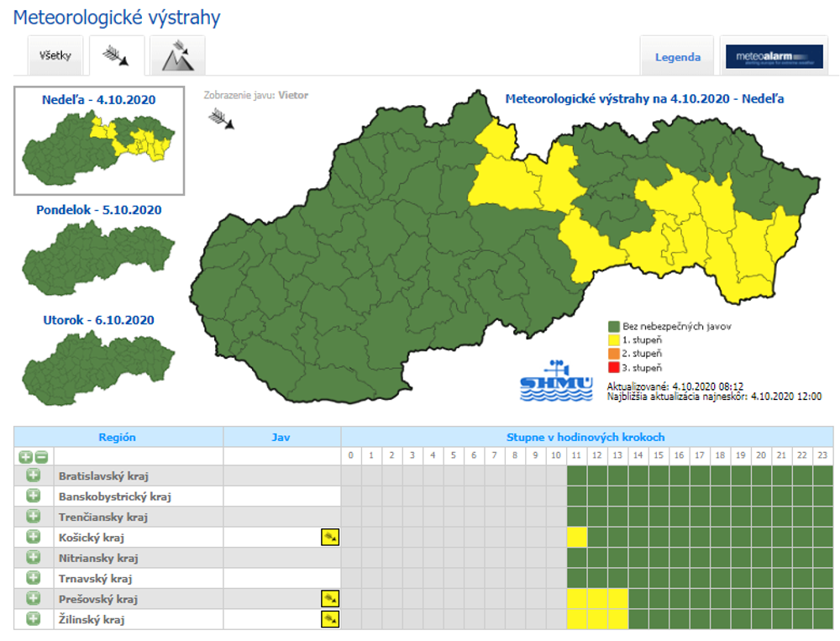The image size is (840, 641).
Task: Expand all regions with plus button
Action: [25, 457]
